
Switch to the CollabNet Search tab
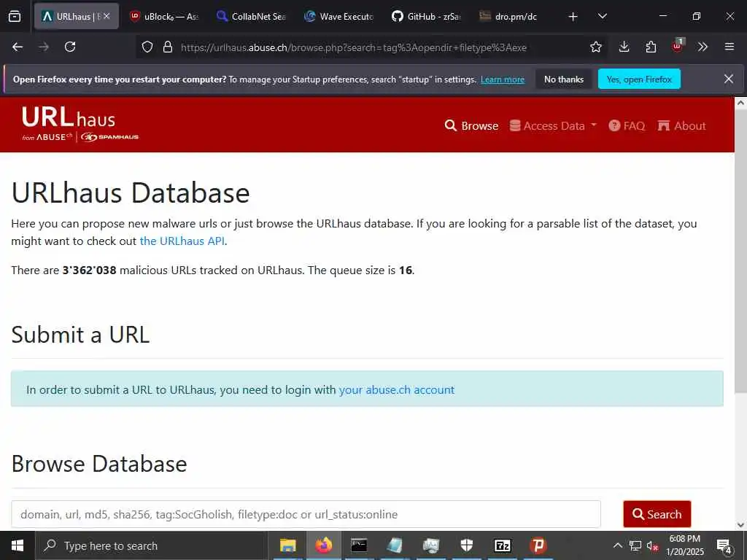[252, 16]
